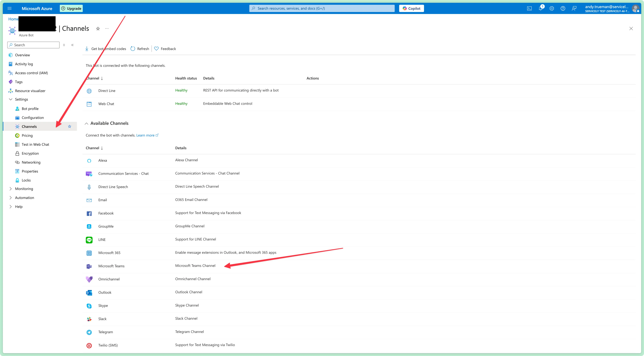Image resolution: width=644 pixels, height=356 pixels.
Task: Expand the Automation section
Action: [x=11, y=198]
